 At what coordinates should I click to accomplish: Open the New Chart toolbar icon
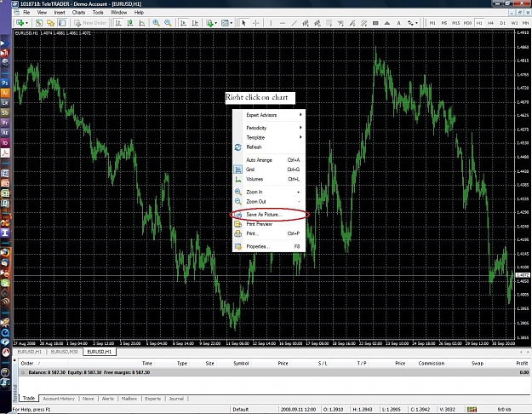pyautogui.click(x=20, y=23)
